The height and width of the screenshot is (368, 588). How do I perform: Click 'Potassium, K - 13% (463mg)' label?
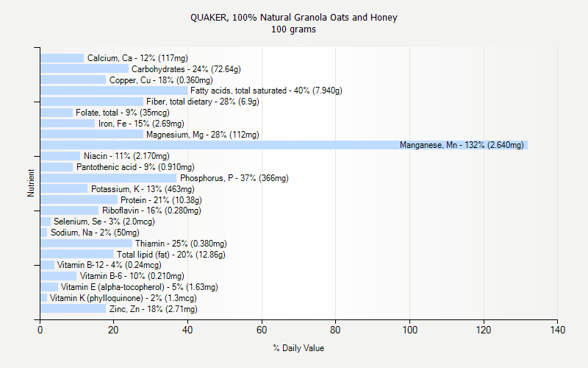[143, 189]
